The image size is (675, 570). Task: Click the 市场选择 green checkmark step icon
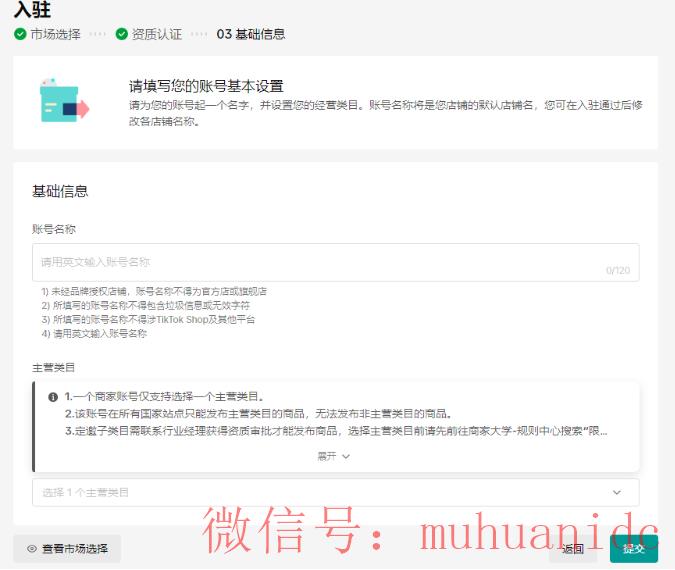[20, 34]
